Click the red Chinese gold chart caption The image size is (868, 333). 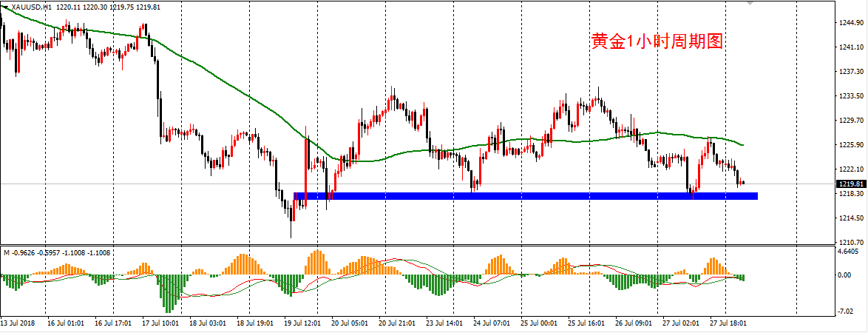point(657,42)
